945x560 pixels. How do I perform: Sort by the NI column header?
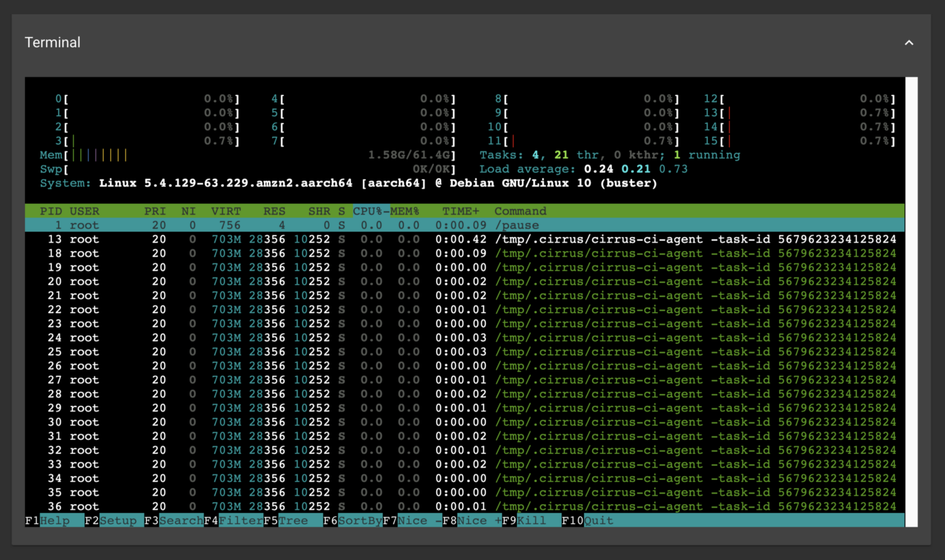(188, 211)
